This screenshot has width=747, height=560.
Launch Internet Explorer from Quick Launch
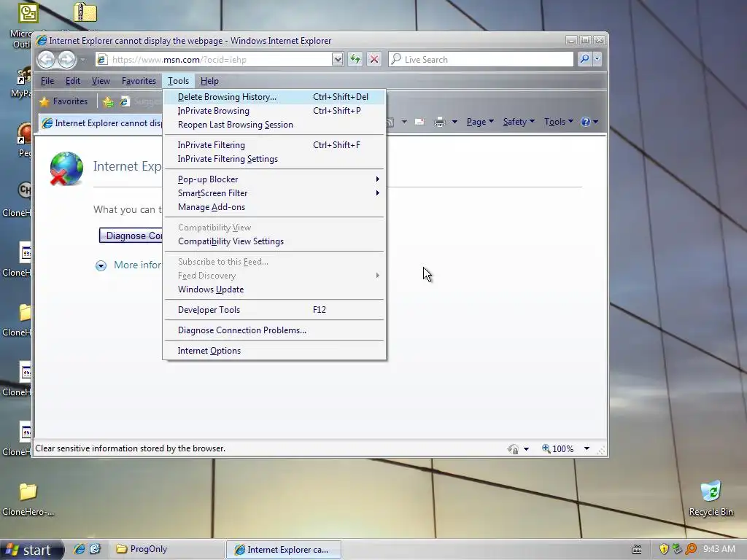coord(79,549)
